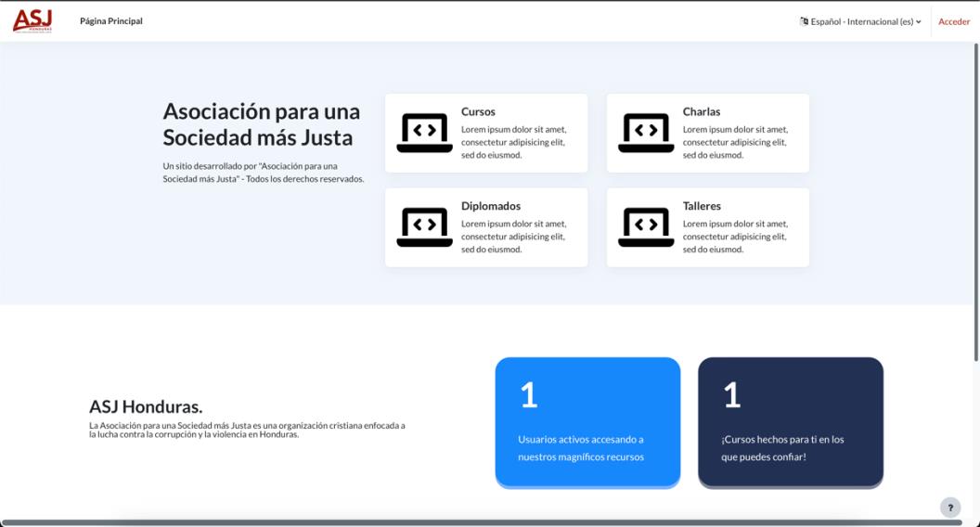Click the horizontal scrollbar at the bottom
This screenshot has width=980, height=527.
click(482, 522)
